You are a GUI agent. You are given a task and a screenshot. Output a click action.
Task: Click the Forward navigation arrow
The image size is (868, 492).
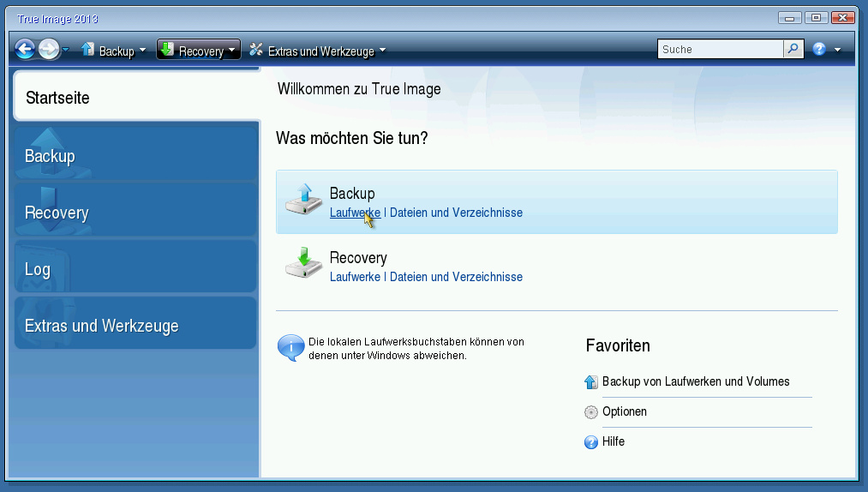tap(49, 50)
